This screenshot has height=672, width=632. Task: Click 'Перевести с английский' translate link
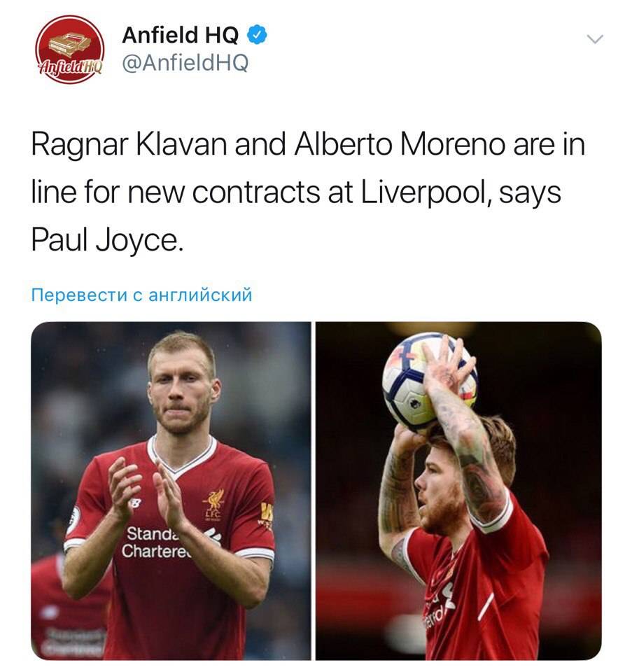[142, 295]
